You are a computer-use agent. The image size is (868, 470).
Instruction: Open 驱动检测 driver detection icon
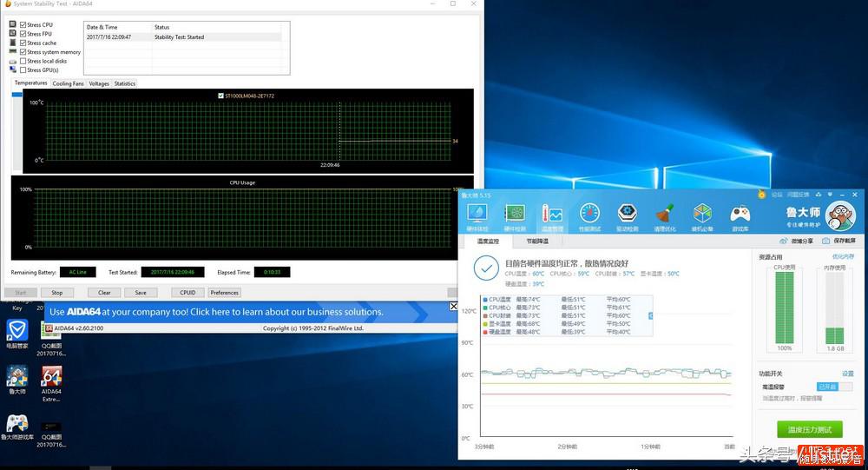[628, 215]
